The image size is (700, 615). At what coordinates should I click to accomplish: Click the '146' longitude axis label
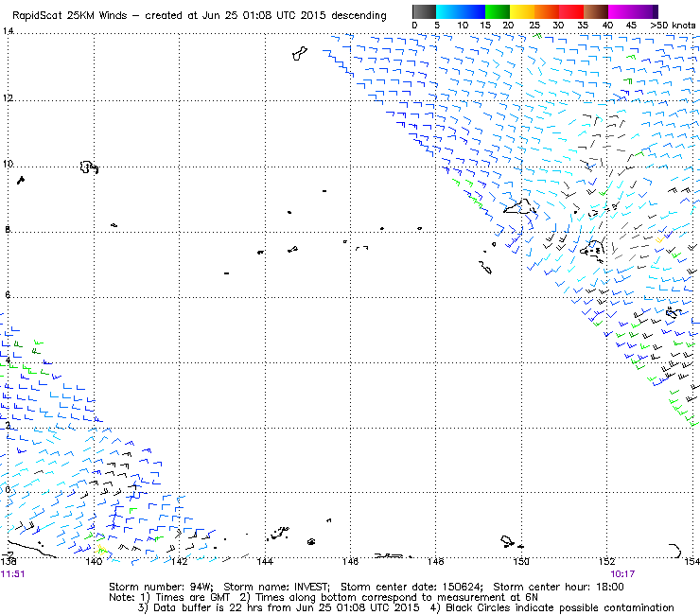[x=350, y=561]
